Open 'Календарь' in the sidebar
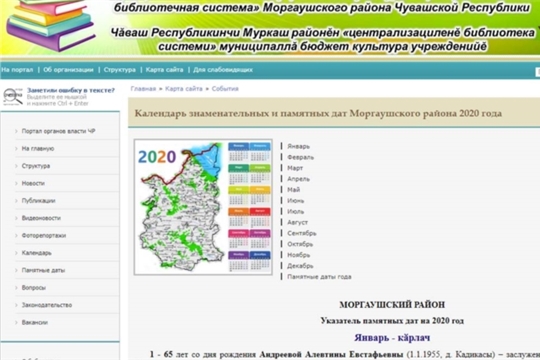The image size is (540, 360). pyautogui.click(x=37, y=253)
